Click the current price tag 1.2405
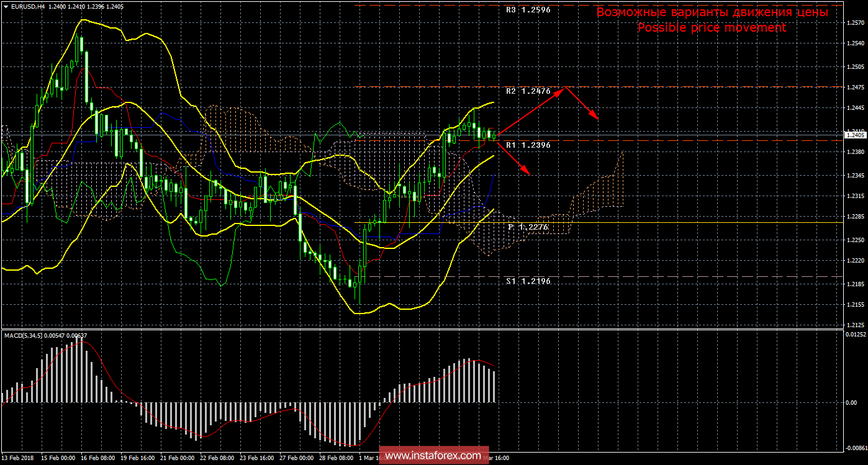Viewport: 868px width, 465px height. pos(856,135)
